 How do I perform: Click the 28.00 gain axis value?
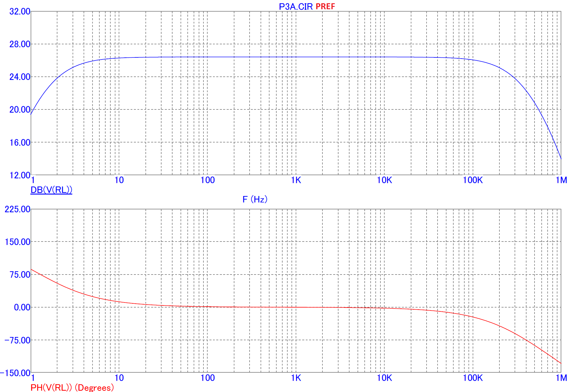tap(20, 44)
